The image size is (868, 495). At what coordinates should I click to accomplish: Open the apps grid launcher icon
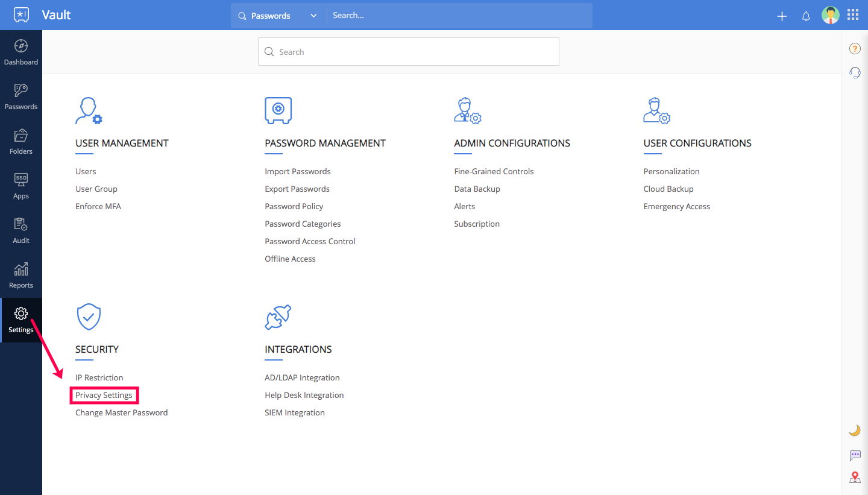pyautogui.click(x=853, y=15)
